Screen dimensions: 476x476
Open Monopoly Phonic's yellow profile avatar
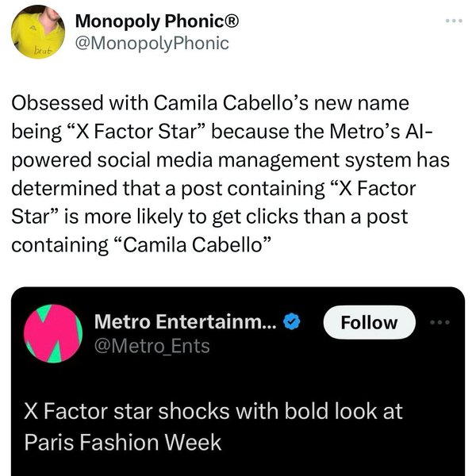pos(31,34)
